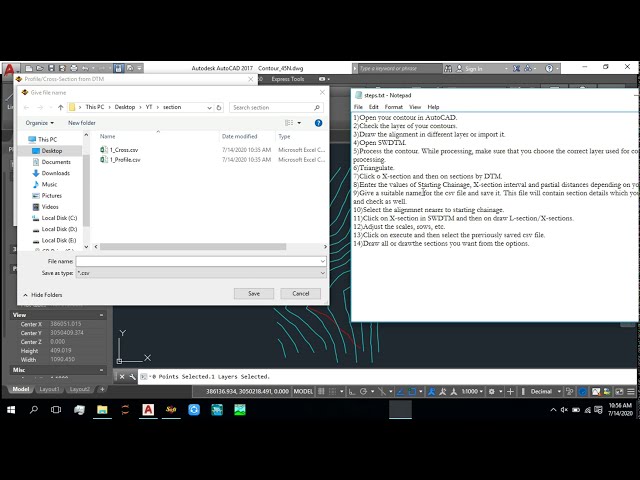Click the Save button
The height and width of the screenshot is (480, 640).
[x=253, y=293]
